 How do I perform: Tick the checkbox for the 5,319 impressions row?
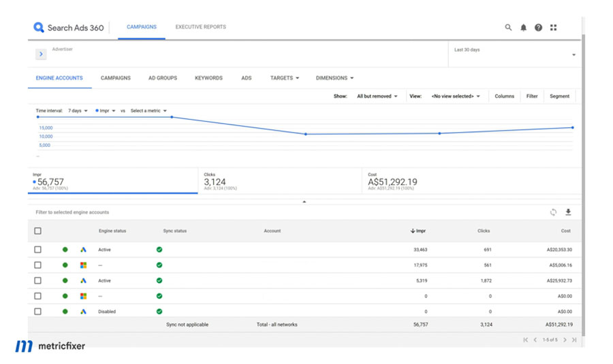tap(37, 280)
